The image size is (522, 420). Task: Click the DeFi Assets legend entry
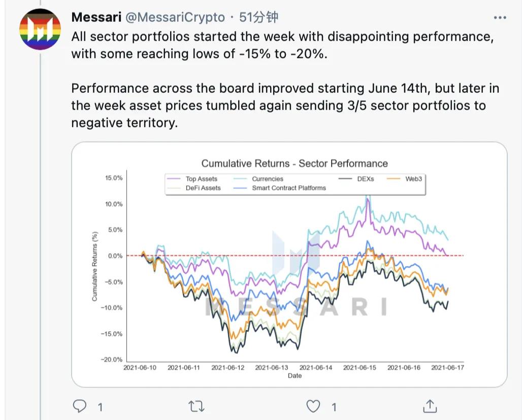coord(203,188)
